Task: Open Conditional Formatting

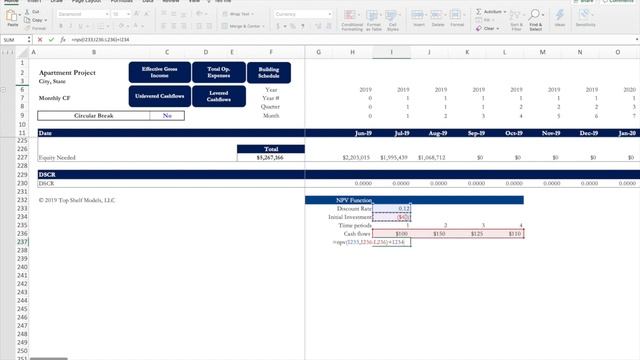Action: click(x=352, y=20)
